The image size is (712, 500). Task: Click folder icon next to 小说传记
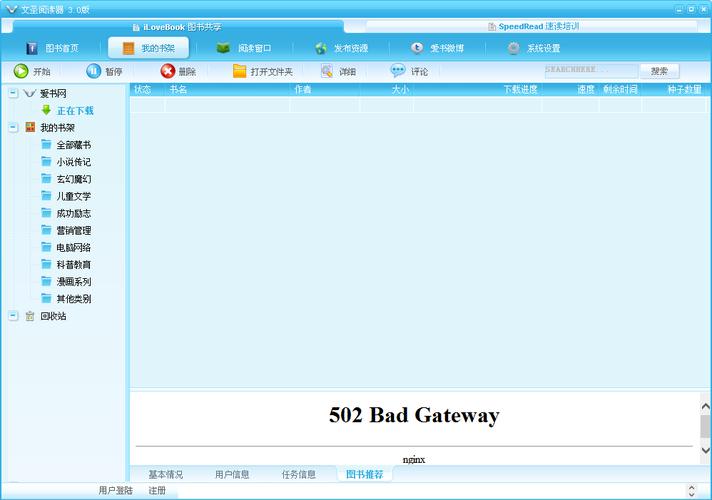point(46,161)
